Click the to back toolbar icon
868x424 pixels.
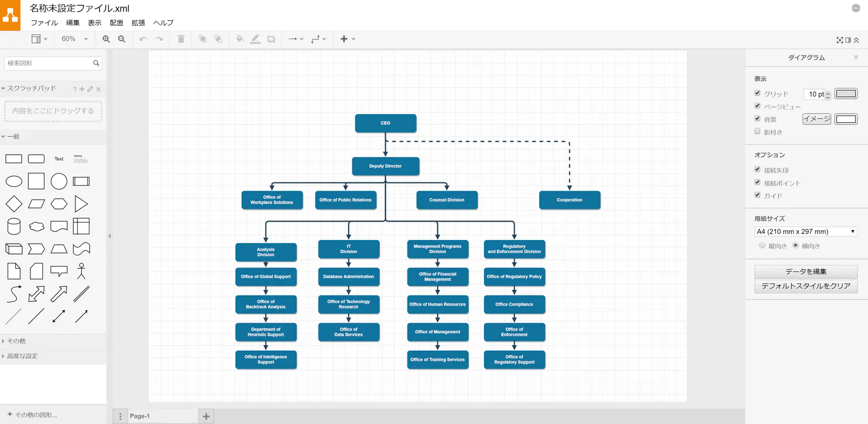pos(218,39)
